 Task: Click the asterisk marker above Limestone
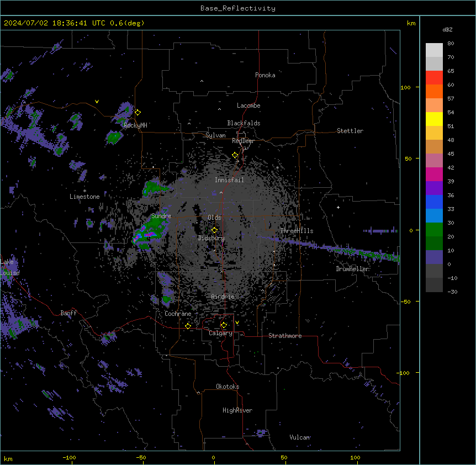coord(84,191)
